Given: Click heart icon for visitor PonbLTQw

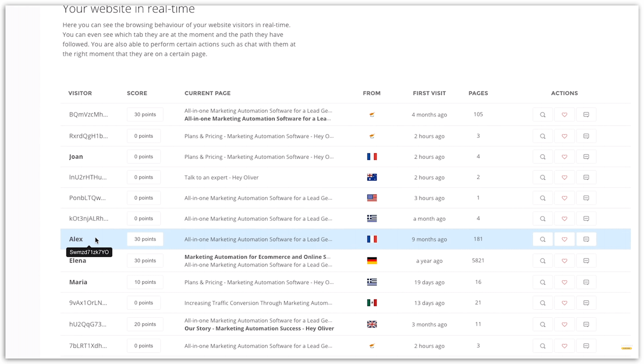Looking at the screenshot, I should 564,198.
